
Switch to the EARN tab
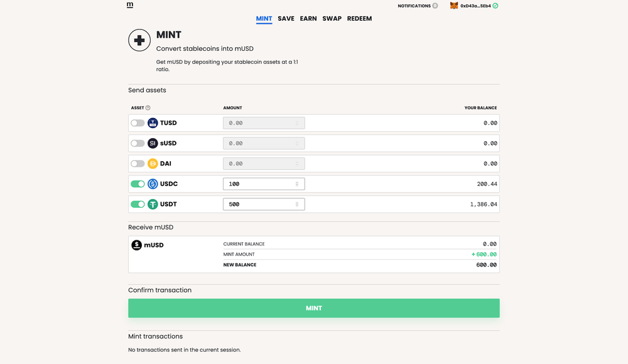point(308,19)
